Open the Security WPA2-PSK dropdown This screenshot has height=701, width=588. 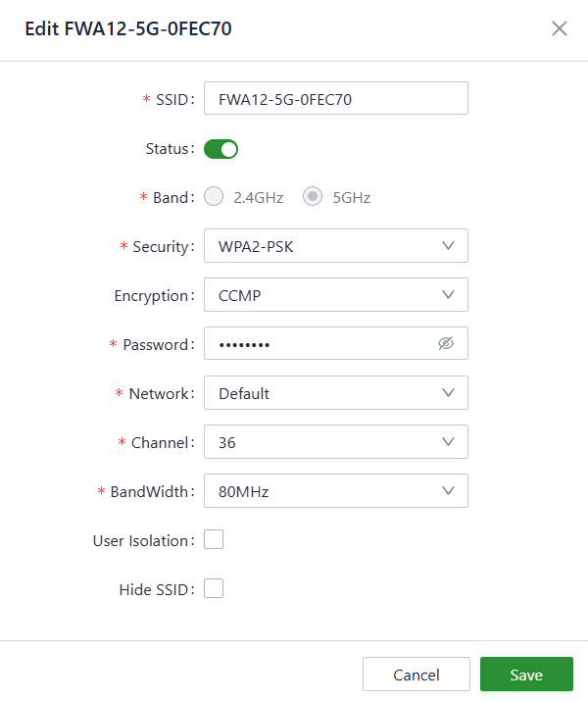[x=323, y=246]
